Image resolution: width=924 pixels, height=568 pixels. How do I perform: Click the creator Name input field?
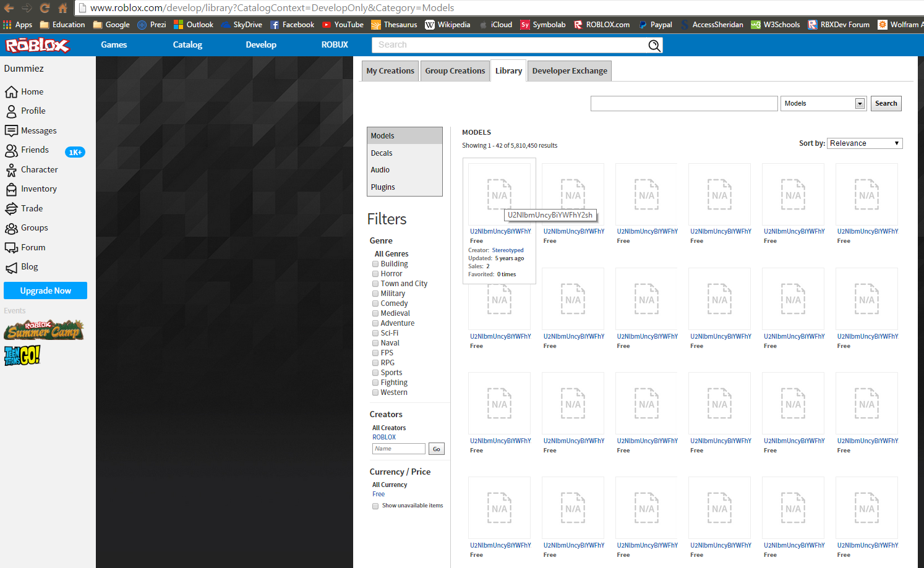point(398,449)
